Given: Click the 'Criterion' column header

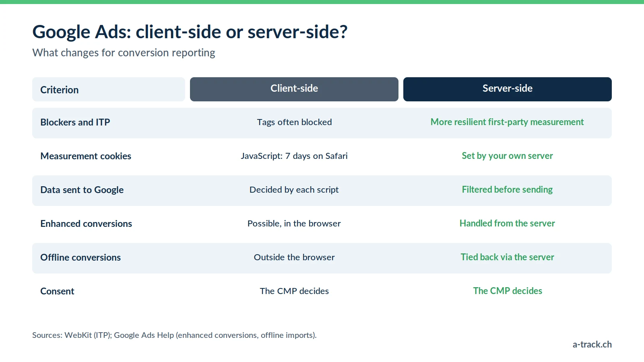Looking at the screenshot, I should (x=109, y=89).
